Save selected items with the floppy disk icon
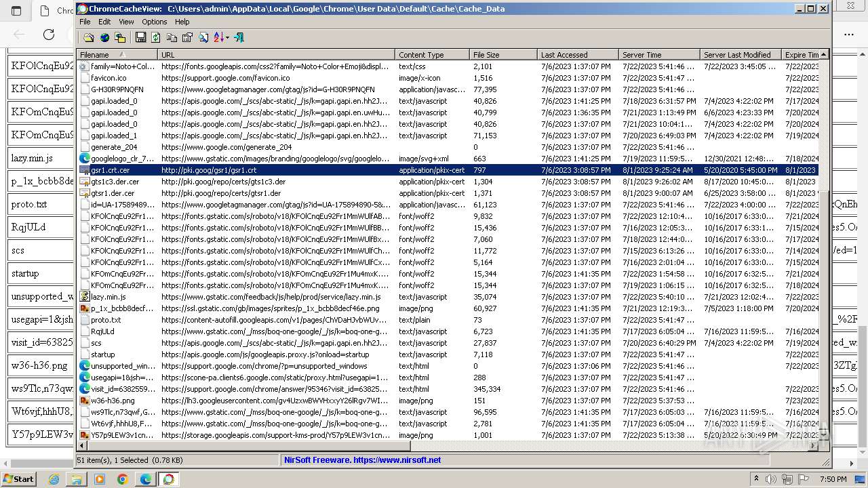The image size is (868, 488). pyautogui.click(x=140, y=37)
